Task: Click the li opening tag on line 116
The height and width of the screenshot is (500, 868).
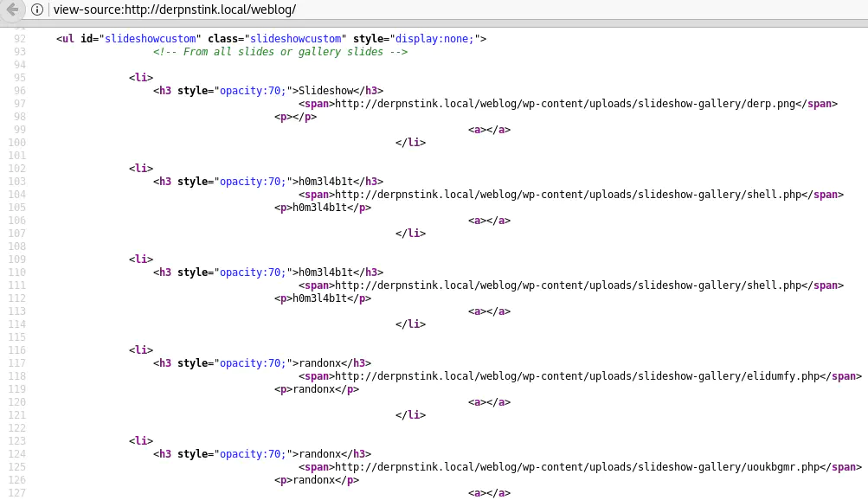Action: (140, 349)
